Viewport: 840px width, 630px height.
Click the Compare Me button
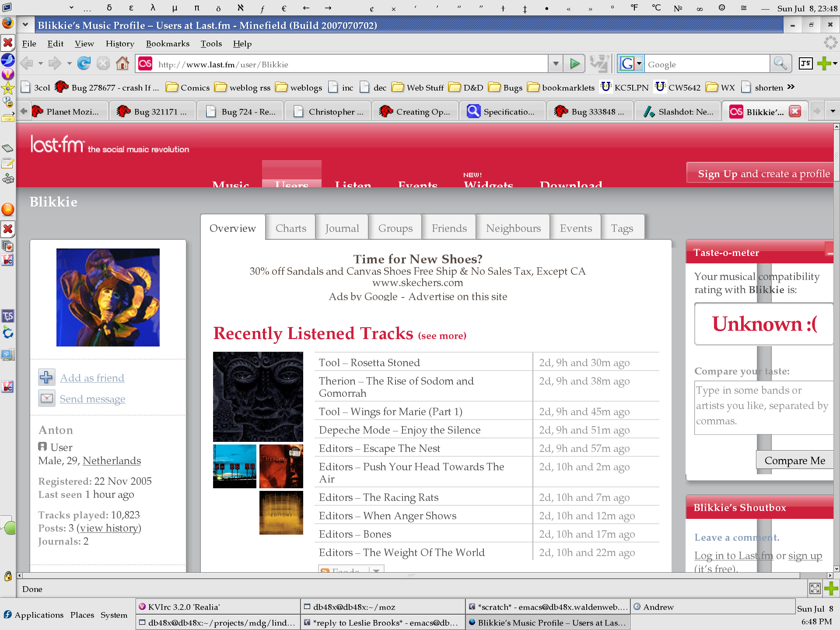click(x=794, y=460)
